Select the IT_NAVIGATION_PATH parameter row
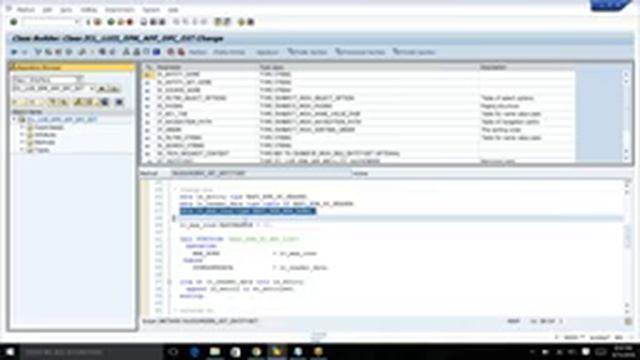The image size is (640, 360). [x=359, y=122]
